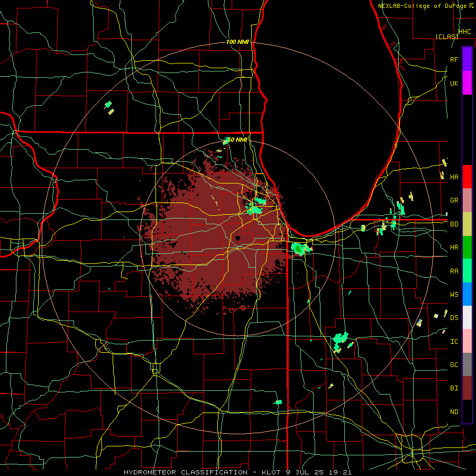The image size is (476, 476).
Task: Click the "HR" legend label
Action: pyautogui.click(x=454, y=247)
